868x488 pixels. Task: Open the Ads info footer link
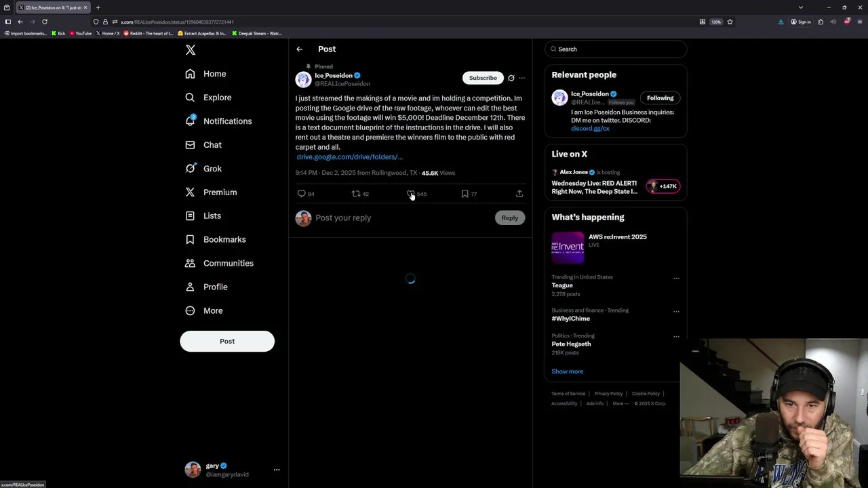(595, 403)
